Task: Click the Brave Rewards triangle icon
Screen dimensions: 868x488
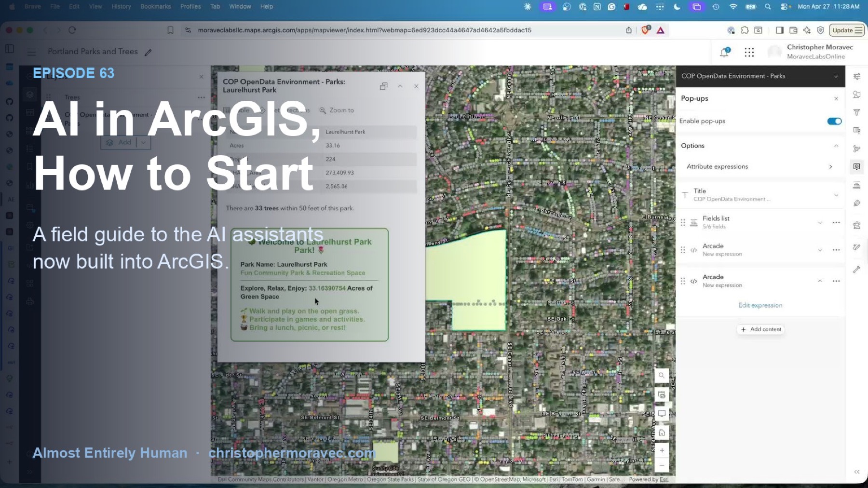Action: click(661, 30)
